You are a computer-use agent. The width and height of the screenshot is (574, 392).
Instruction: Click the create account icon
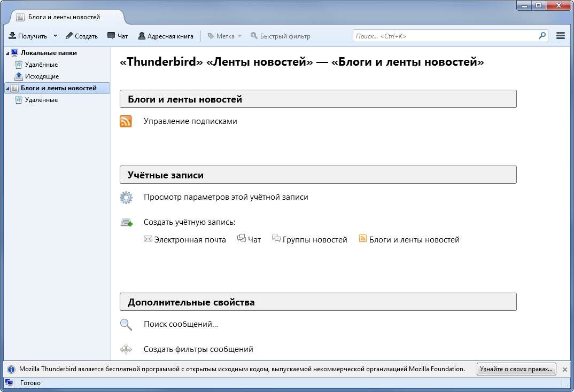[x=126, y=222]
